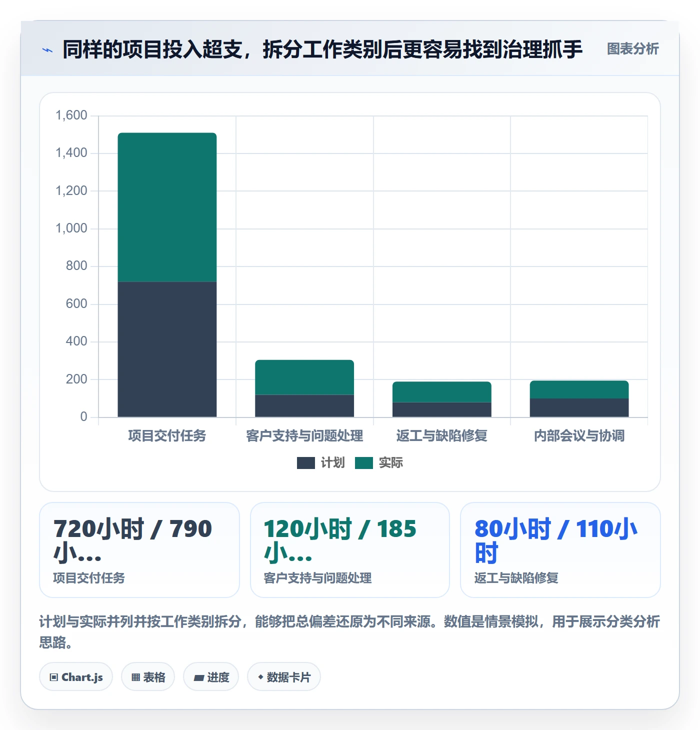Click the 返工与缺陷修复 x-axis label
The height and width of the screenshot is (730, 700).
[x=442, y=436]
